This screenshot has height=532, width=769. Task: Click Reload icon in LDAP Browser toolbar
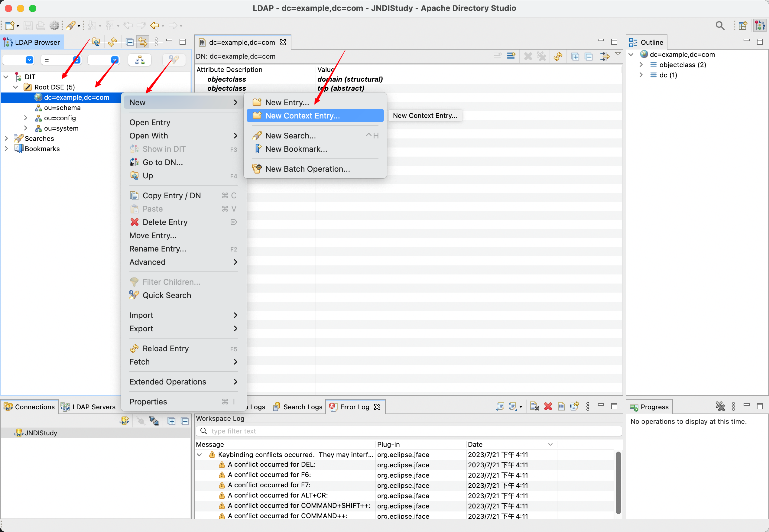(112, 42)
